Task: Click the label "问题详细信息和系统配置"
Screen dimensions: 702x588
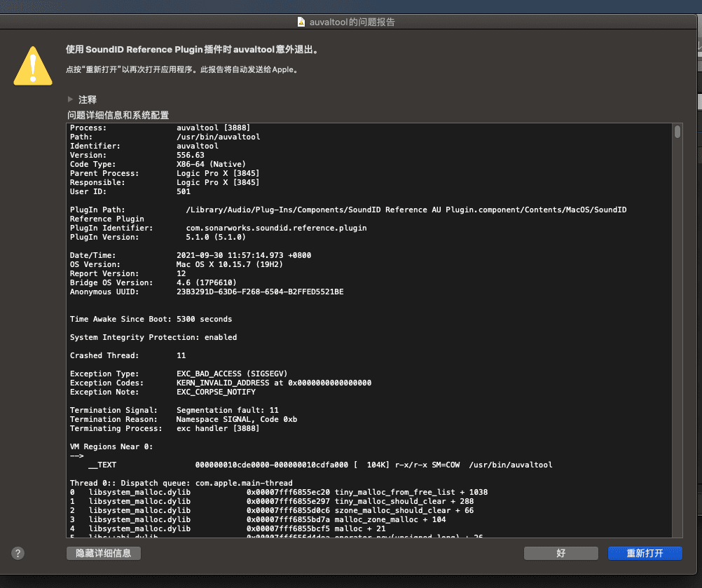Action: coord(118,115)
